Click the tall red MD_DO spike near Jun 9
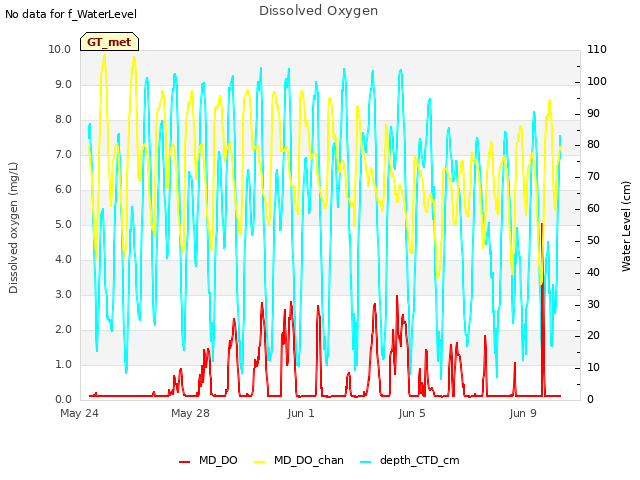Viewport: 640px width, 480px height. pyautogui.click(x=542, y=310)
